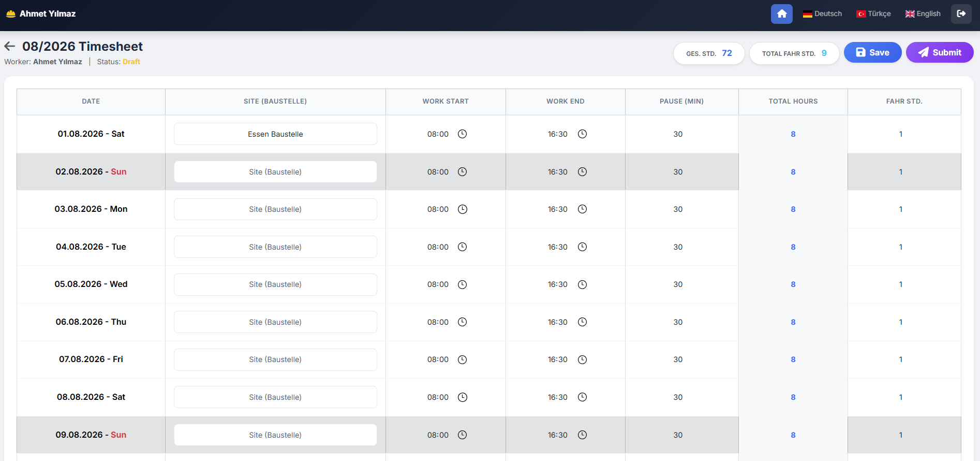The height and width of the screenshot is (461, 980).
Task: Open clock picker for 04.08.2026 work start
Action: (x=462, y=247)
